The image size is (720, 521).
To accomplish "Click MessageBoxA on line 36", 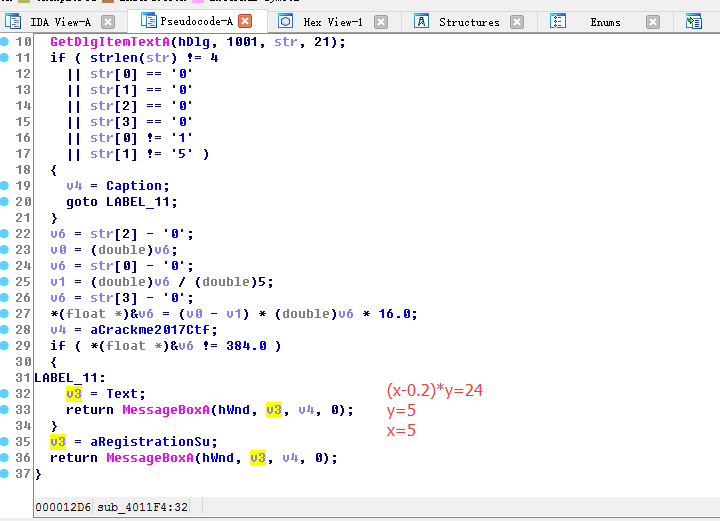I will 150,458.
